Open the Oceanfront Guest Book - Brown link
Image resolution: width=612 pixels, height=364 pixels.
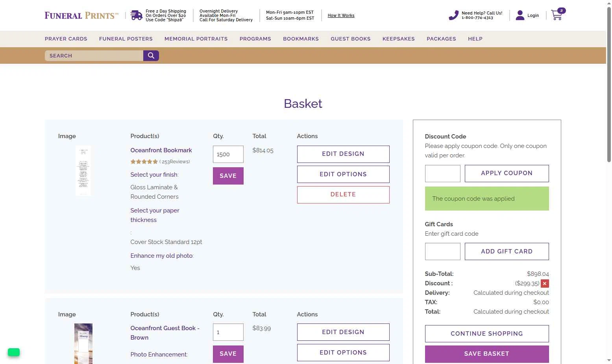(x=165, y=333)
